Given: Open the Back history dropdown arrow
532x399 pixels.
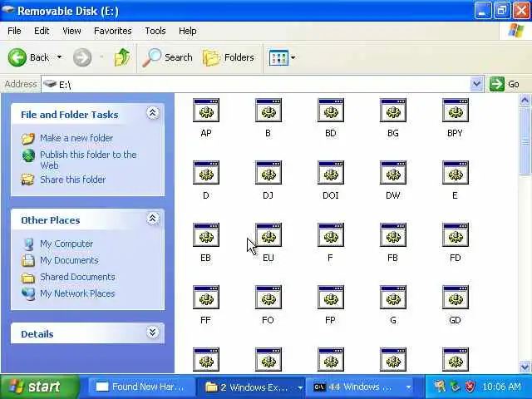Looking at the screenshot, I should pyautogui.click(x=59, y=57).
